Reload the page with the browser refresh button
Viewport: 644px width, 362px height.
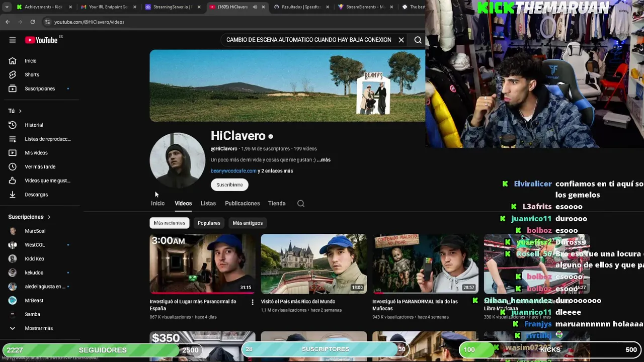[33, 22]
